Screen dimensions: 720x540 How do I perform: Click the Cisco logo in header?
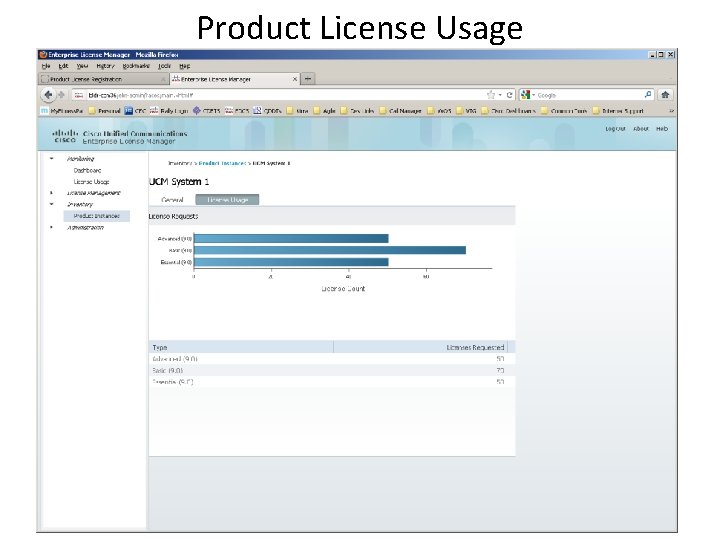pyautogui.click(x=65, y=136)
